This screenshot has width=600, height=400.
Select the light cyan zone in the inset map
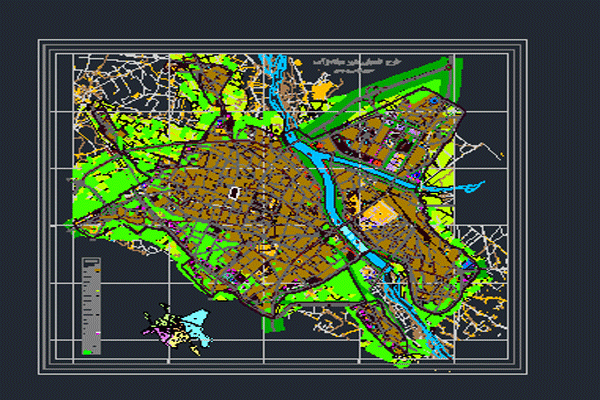coord(197,327)
